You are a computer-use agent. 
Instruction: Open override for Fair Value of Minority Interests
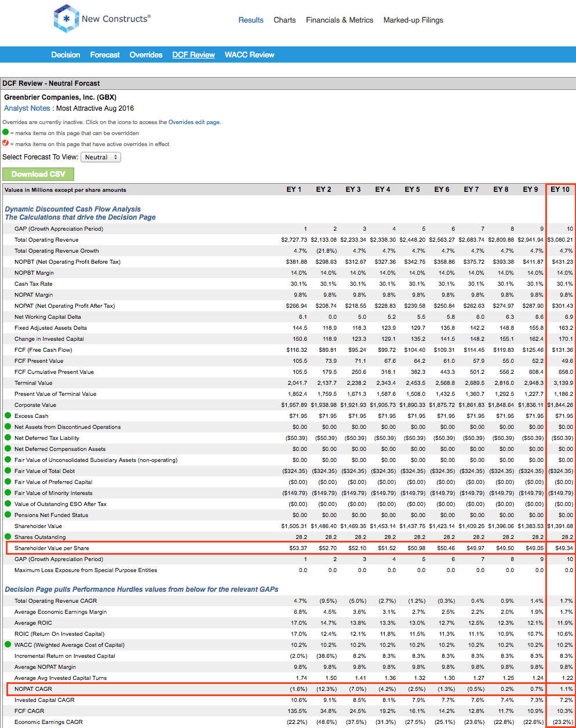tap(8, 493)
